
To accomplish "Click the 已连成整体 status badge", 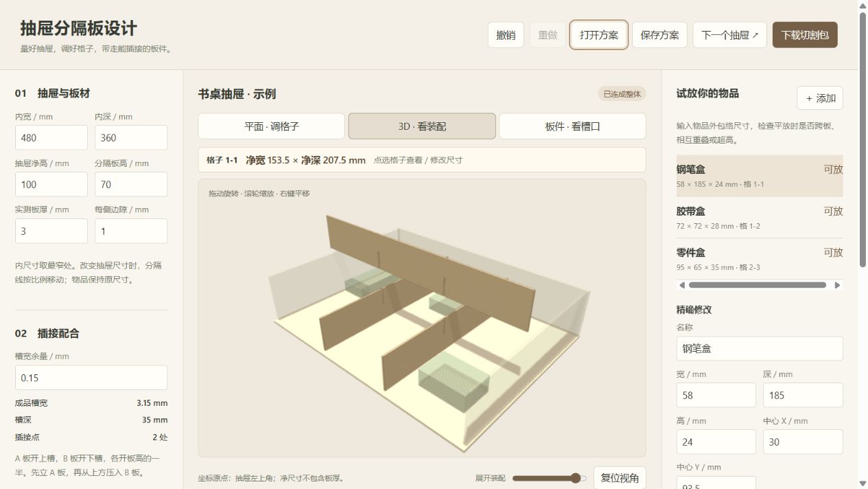I will (622, 94).
